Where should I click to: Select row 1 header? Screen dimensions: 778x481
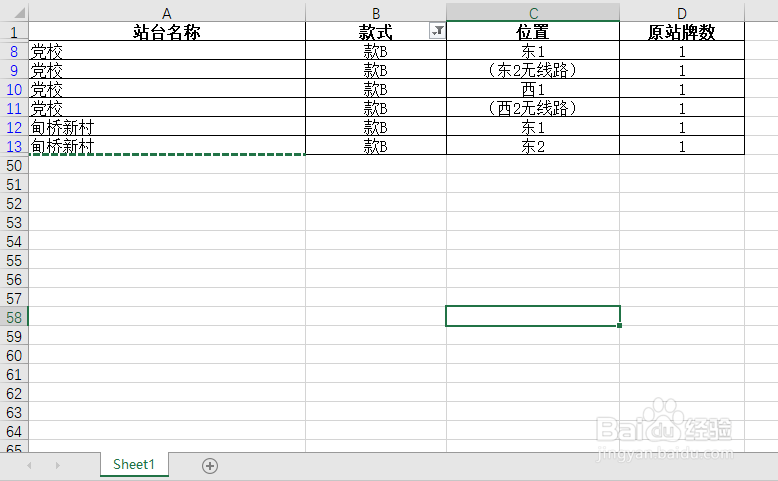(14, 32)
